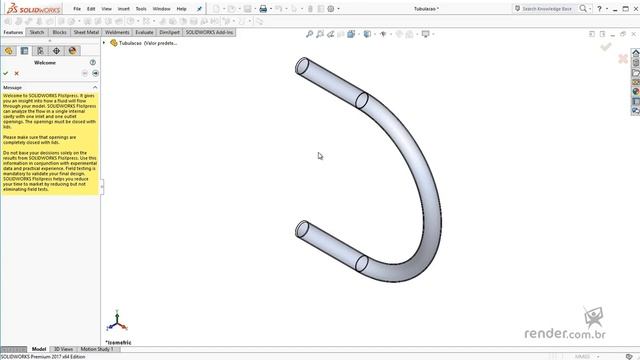Viewport: 640px width, 360px height.
Task: Open the Print dropdown arrow
Action: [271, 9]
